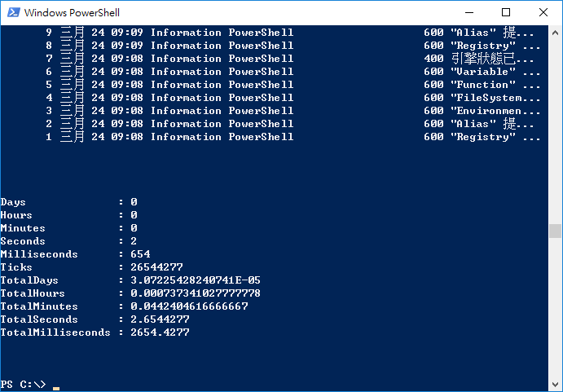Click the scrollbar track below the thumb
The width and height of the screenshot is (563, 392).
[555, 308]
